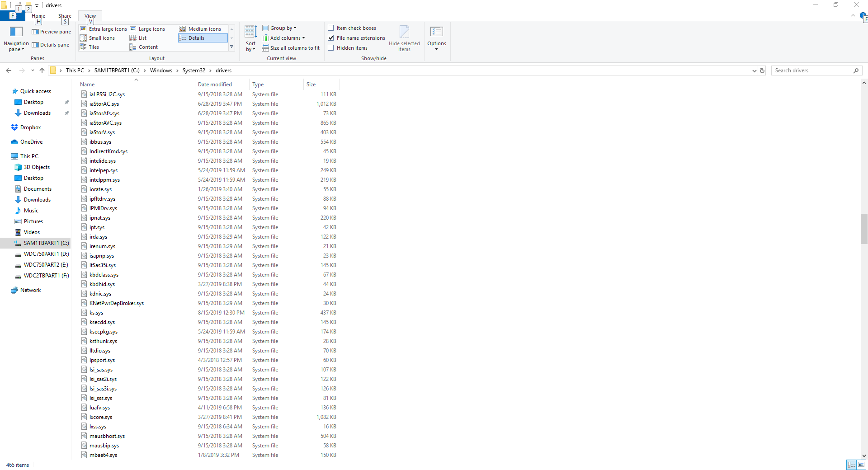
Task: Choose Small icons layout
Action: (98, 38)
